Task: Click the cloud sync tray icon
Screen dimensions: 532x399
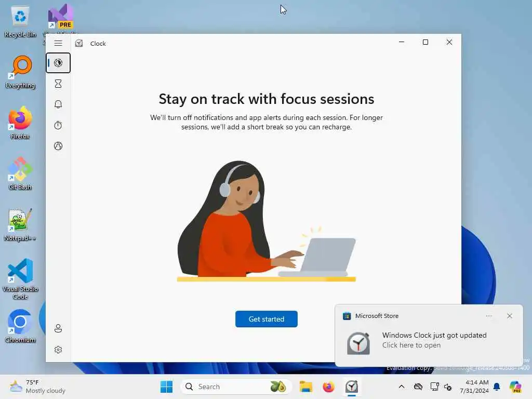Action: [418, 387]
